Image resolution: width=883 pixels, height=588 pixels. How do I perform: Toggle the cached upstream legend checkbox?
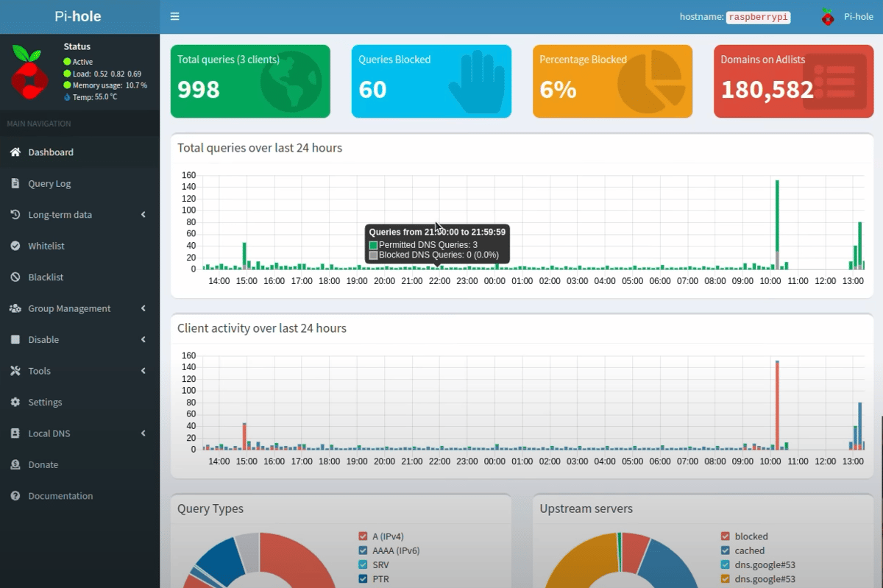tap(726, 550)
